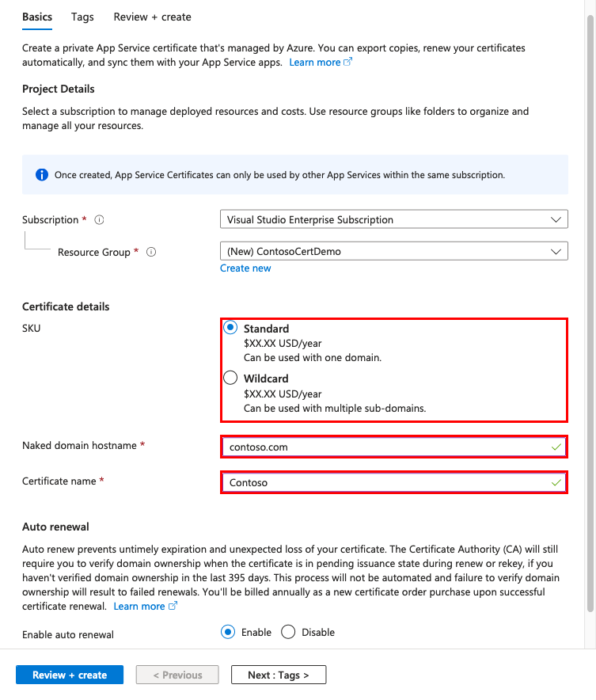596x700 pixels.
Task: Select the Wildcard SKU radio button
Action: [230, 378]
